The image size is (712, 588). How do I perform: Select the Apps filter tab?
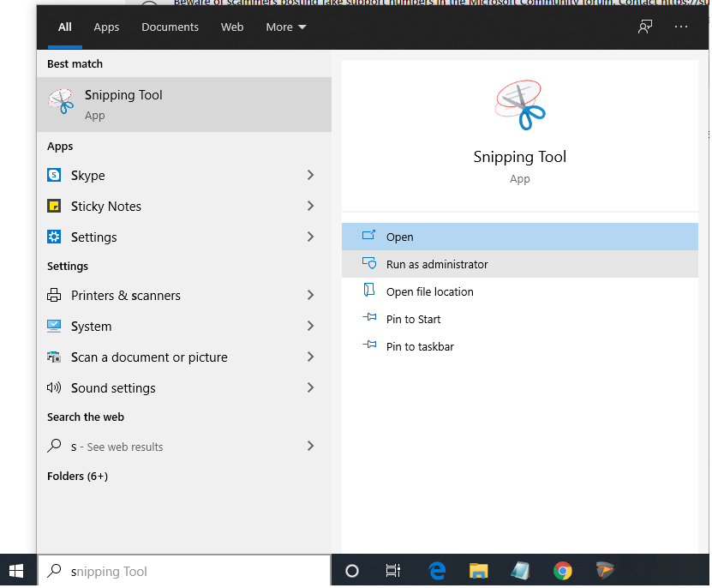click(106, 27)
